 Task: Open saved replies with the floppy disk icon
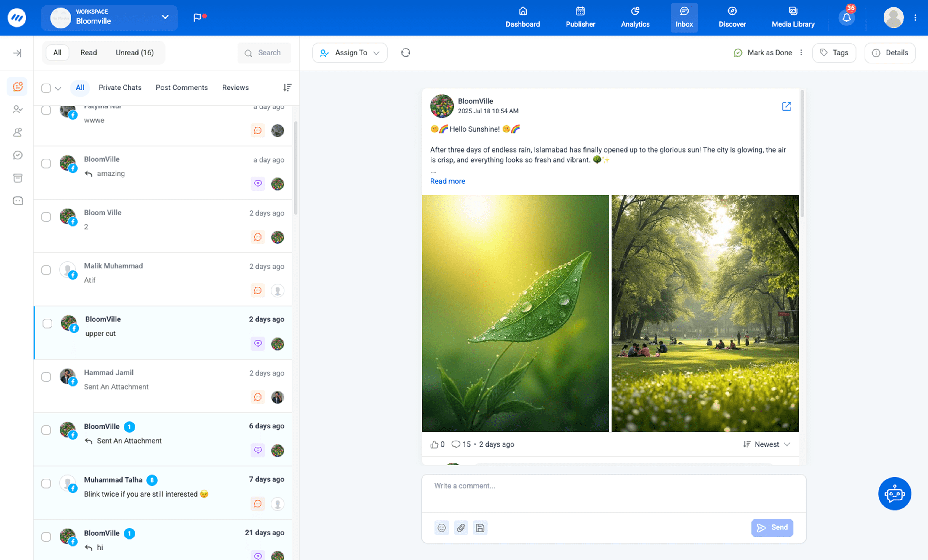tap(480, 528)
